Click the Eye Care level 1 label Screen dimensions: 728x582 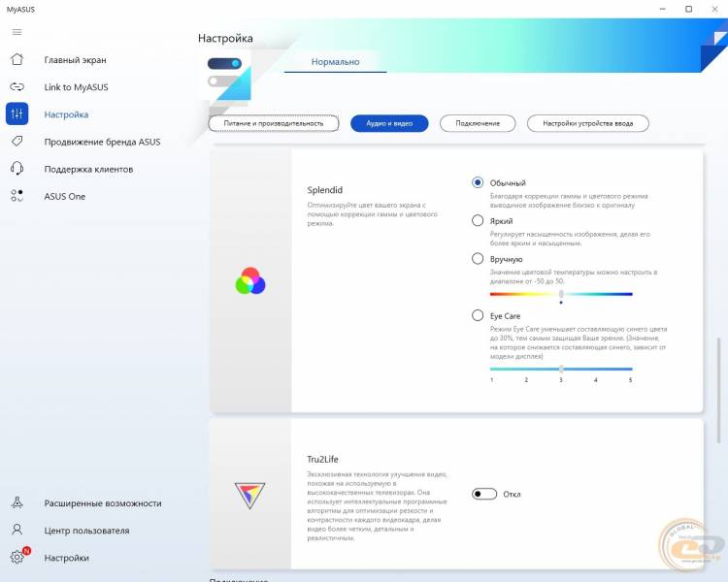[x=492, y=380]
